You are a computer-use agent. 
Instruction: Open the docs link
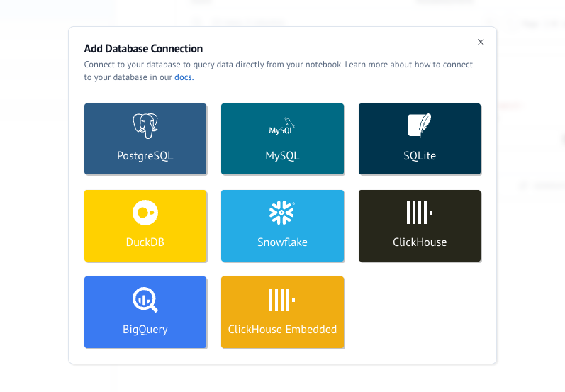tap(183, 77)
